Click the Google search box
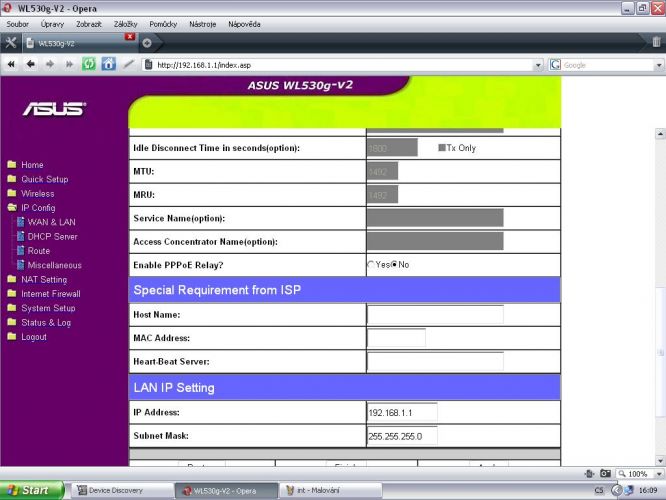Screen dimensions: 666x500 click(x=608, y=65)
